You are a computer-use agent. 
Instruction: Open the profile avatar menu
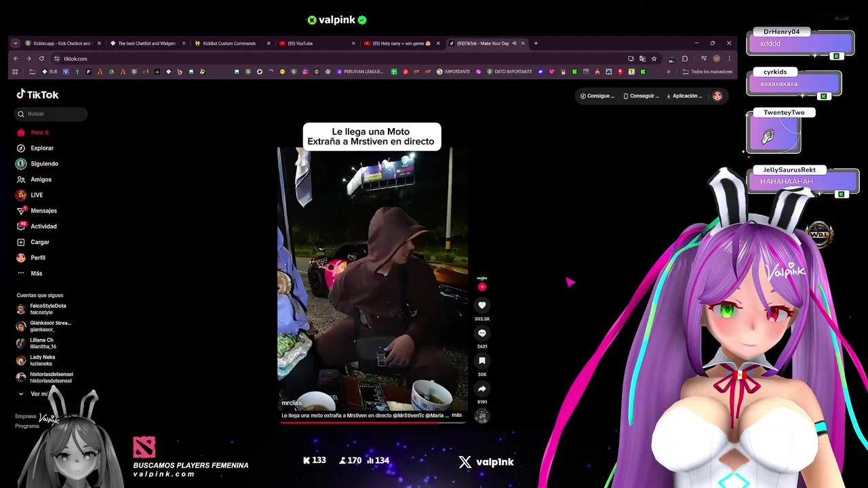717,96
